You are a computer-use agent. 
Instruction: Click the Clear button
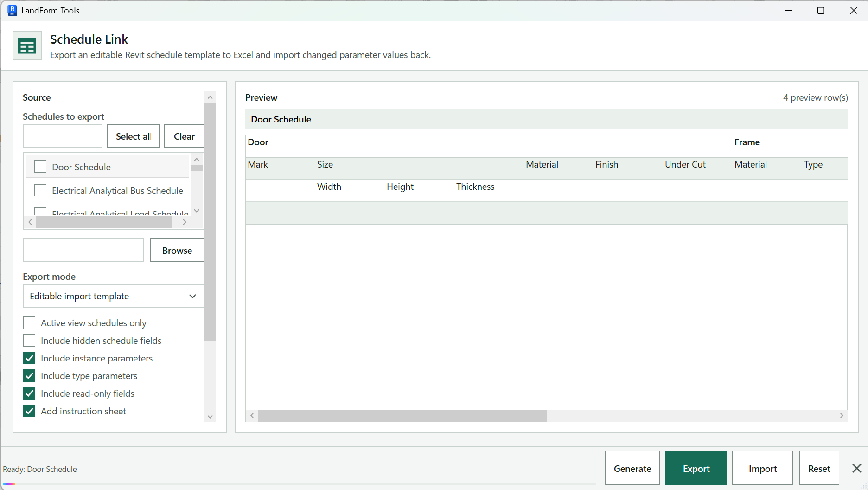click(184, 136)
